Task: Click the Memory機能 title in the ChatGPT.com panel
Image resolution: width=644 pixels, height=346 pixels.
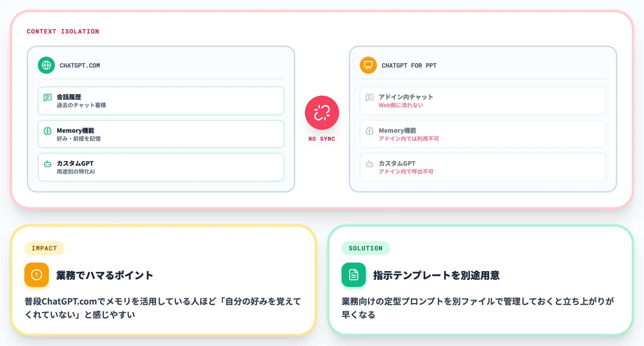Action: point(76,131)
